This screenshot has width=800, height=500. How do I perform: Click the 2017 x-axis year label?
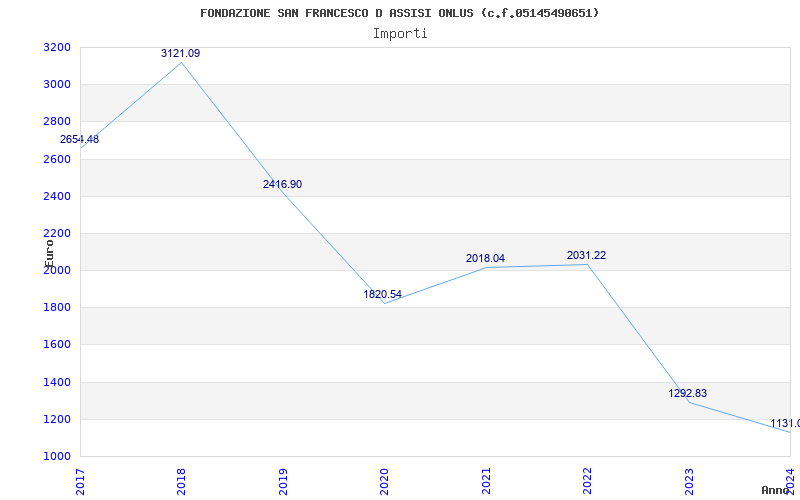(81, 481)
